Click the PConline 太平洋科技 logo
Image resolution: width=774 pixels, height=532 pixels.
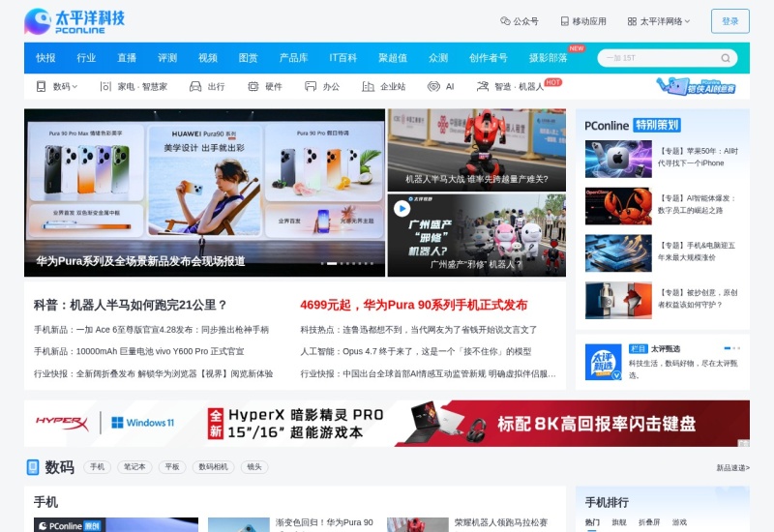tap(74, 21)
